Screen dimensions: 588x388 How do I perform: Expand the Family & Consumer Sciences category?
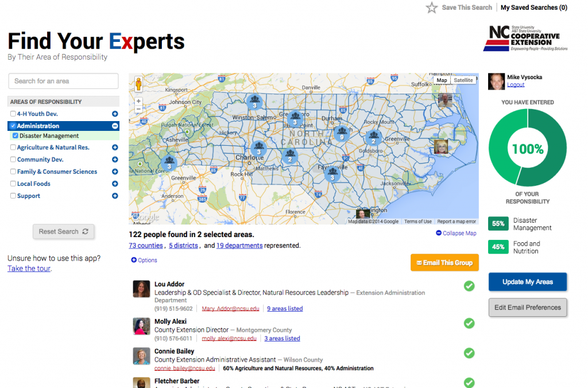point(115,171)
